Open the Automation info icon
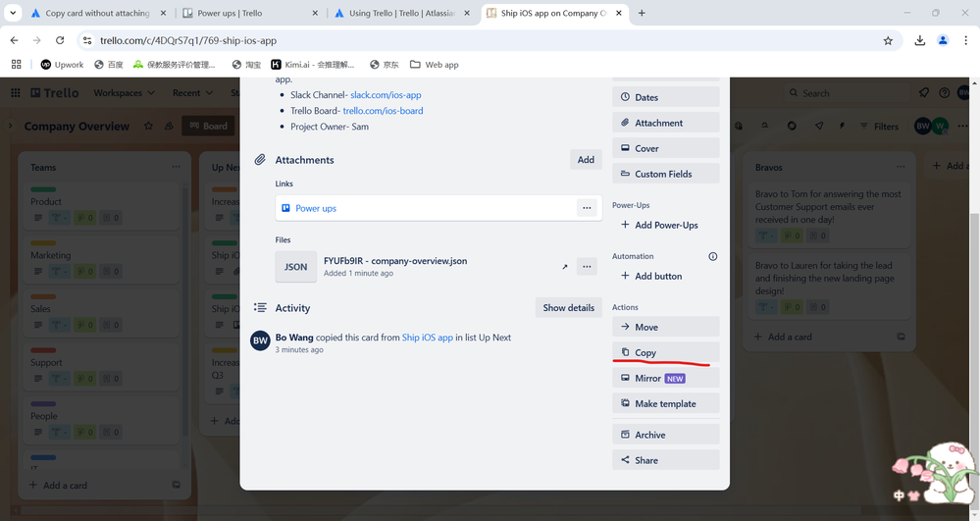This screenshot has height=521, width=980. 712,256
